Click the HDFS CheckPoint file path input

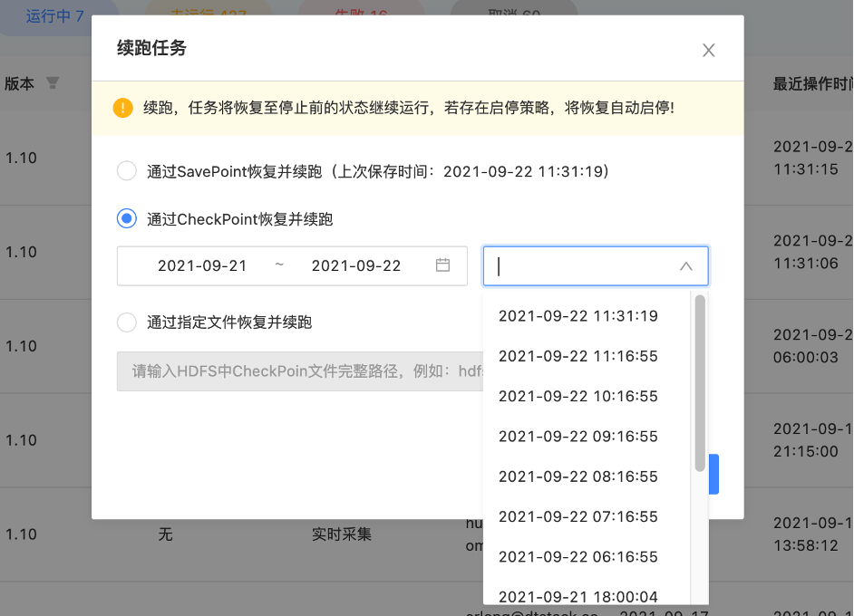[300, 371]
